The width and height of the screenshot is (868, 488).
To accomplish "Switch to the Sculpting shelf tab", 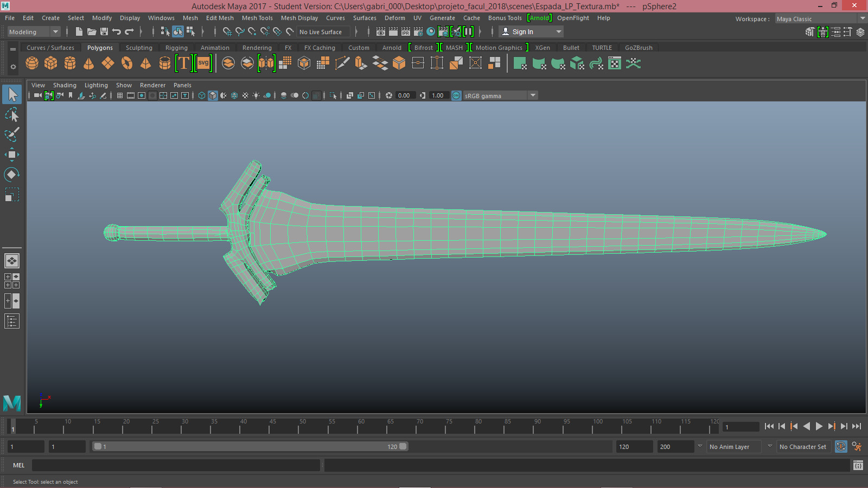I will pyautogui.click(x=139, y=48).
